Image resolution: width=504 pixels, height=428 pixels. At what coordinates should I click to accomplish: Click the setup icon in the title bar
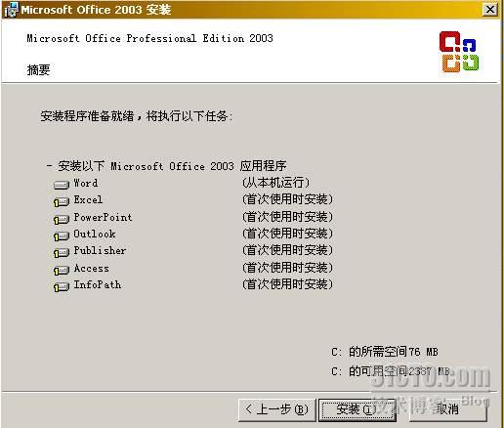11,10
